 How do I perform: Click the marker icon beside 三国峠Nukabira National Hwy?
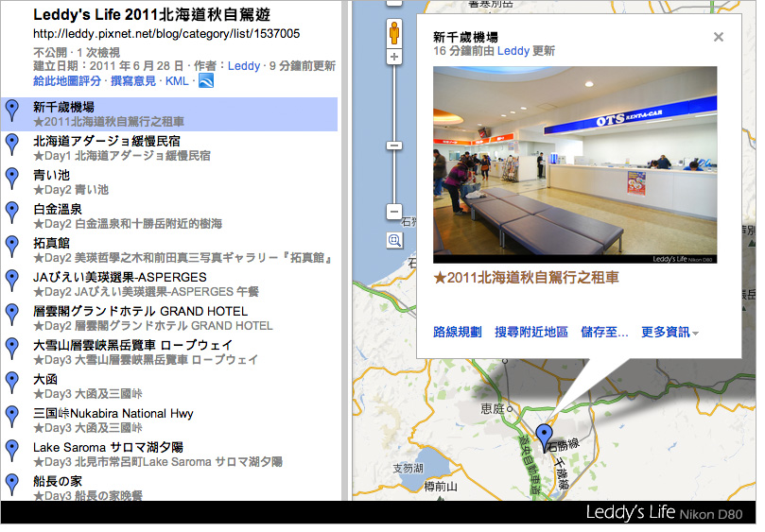click(12, 419)
